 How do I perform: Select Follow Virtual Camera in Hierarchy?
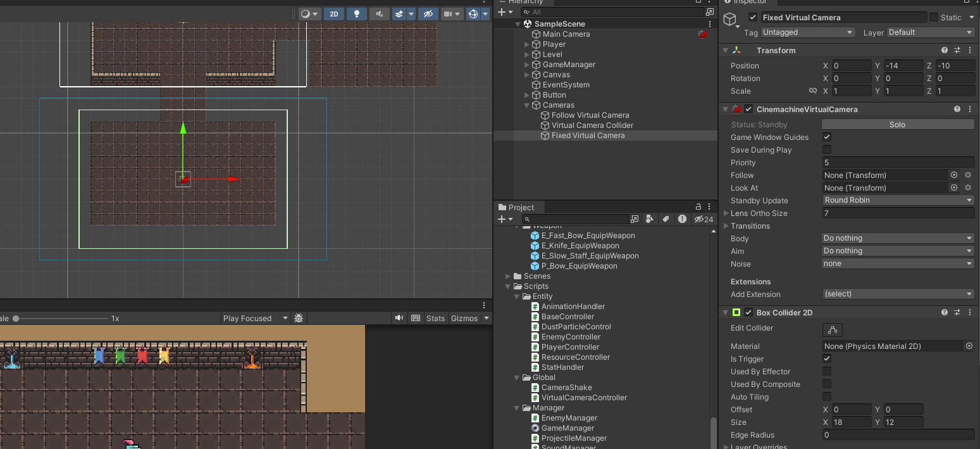point(590,115)
